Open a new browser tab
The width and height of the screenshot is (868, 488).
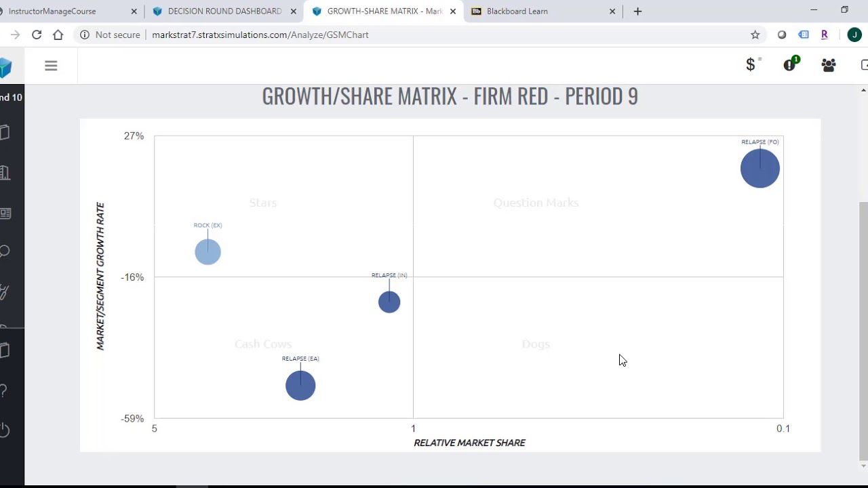(x=637, y=12)
